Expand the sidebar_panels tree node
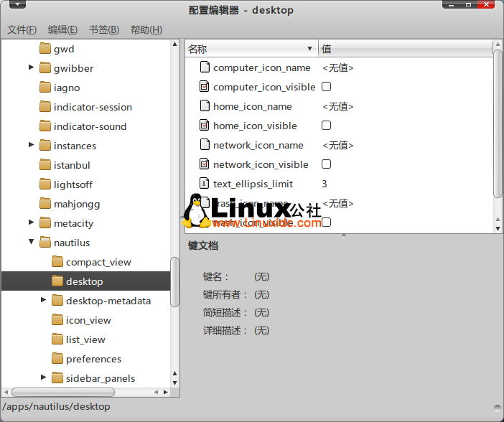The width and height of the screenshot is (504, 422). 43,378
